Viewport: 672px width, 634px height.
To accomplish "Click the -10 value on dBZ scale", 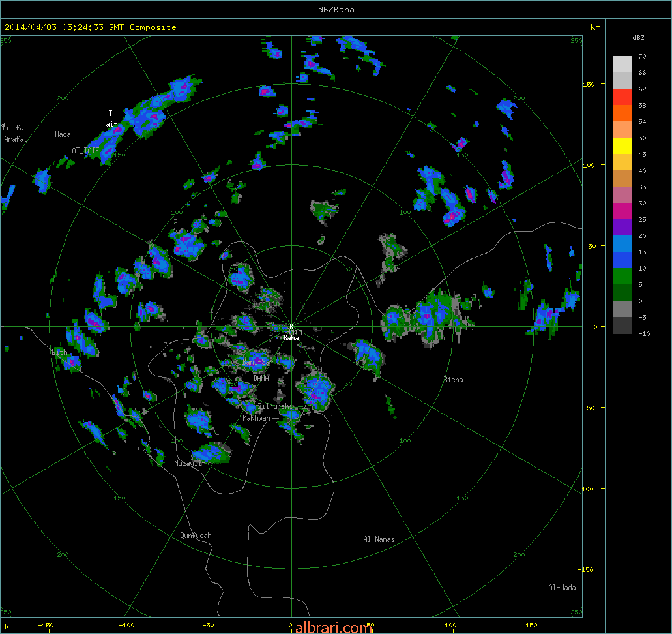I will point(644,334).
